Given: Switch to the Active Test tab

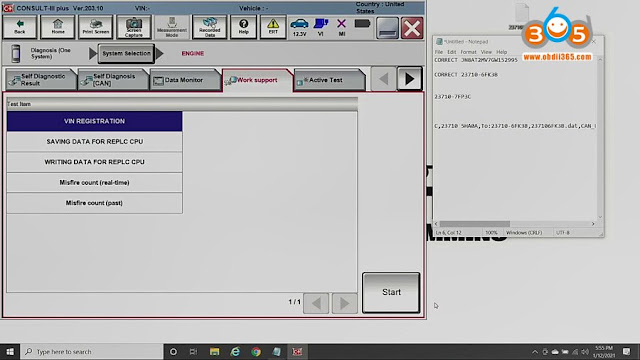Looking at the screenshot, I should 329,80.
